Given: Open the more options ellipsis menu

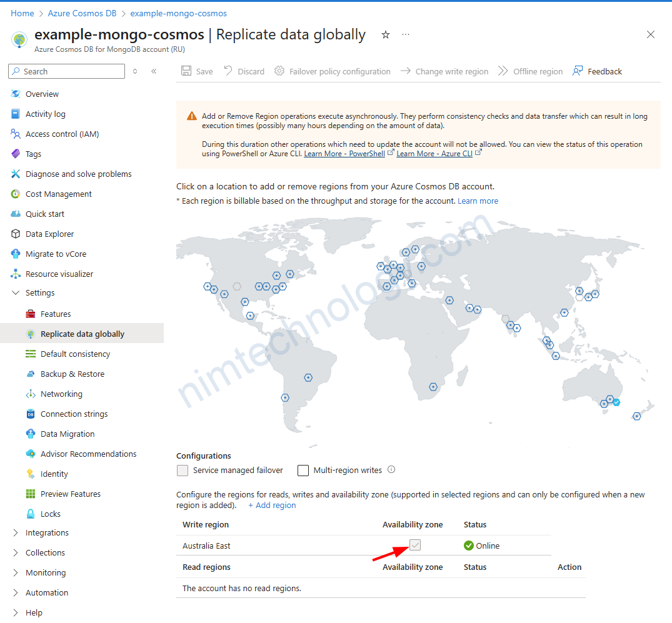Looking at the screenshot, I should tap(406, 34).
